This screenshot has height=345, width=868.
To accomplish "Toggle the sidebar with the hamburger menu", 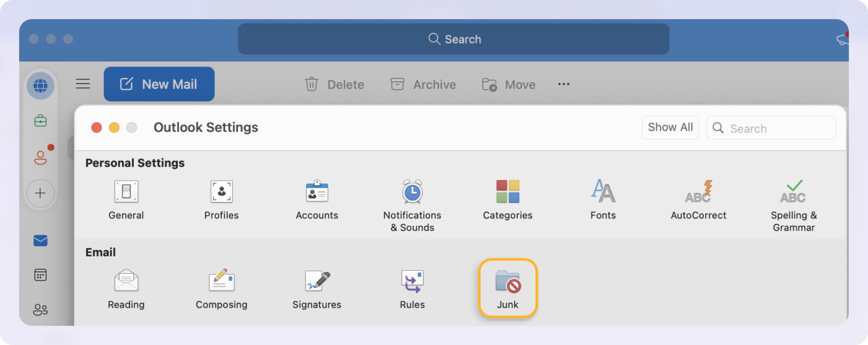I will pyautogui.click(x=83, y=84).
